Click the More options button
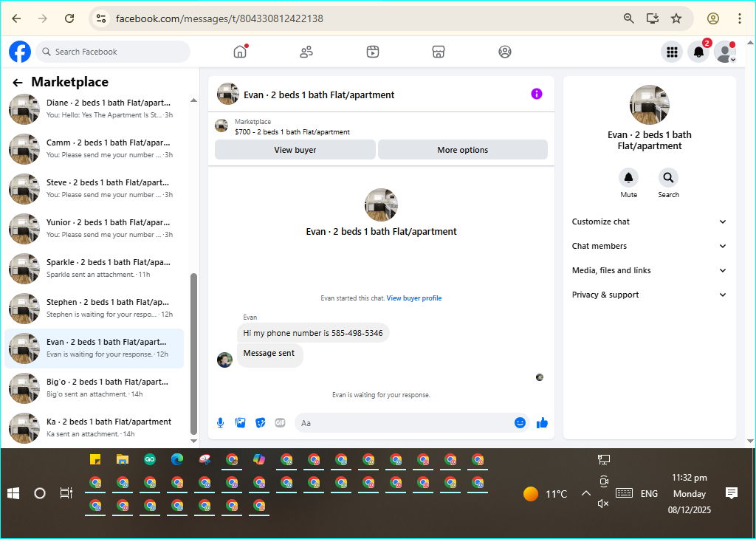The image size is (756, 539). pyautogui.click(x=462, y=149)
